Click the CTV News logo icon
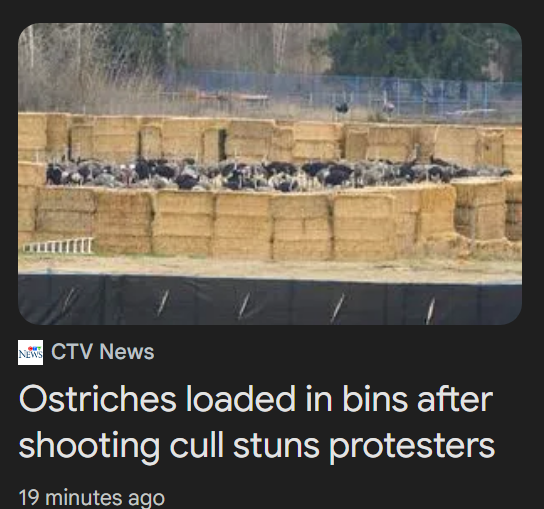Image resolution: width=544 pixels, height=509 pixels. point(31,353)
